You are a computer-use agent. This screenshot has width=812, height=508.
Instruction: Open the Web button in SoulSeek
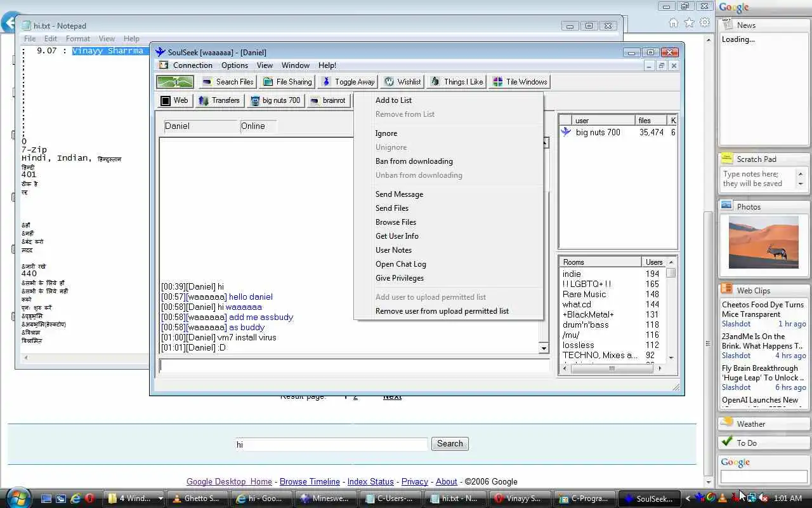174,100
